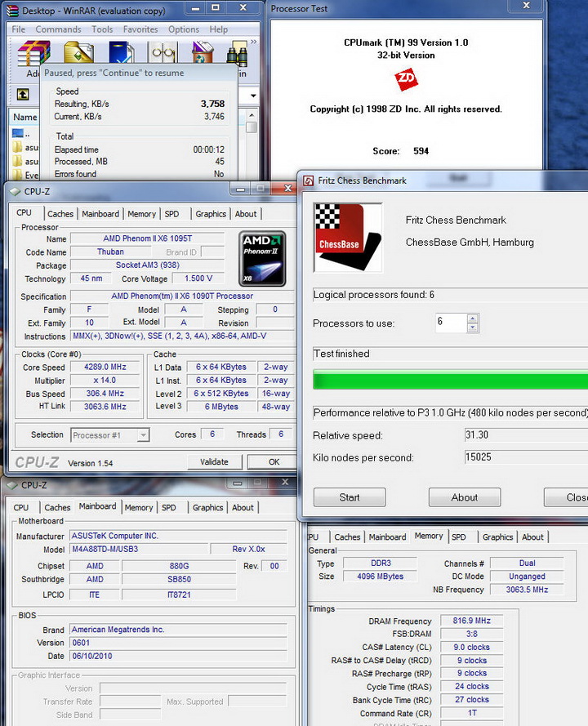The image size is (588, 726).
Task: Select About tab in Memory CPU-Z window
Action: [532, 537]
